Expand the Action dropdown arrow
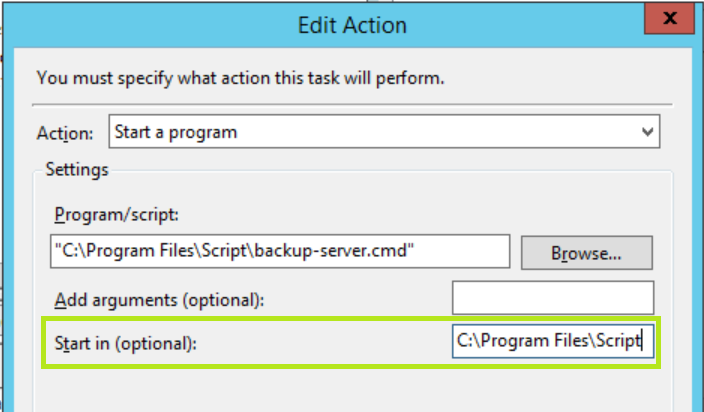704x412 pixels. (648, 132)
